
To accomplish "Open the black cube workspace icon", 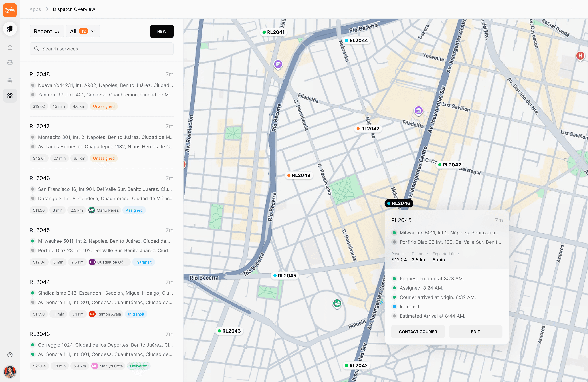I will pos(10,29).
